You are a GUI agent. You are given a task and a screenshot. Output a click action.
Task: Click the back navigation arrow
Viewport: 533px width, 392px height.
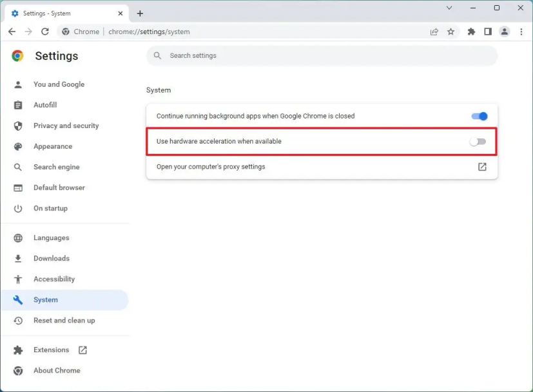coord(12,32)
